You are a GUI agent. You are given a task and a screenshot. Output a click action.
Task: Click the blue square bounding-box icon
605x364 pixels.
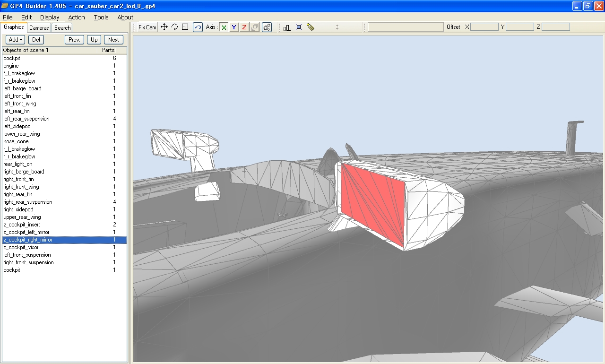299,27
